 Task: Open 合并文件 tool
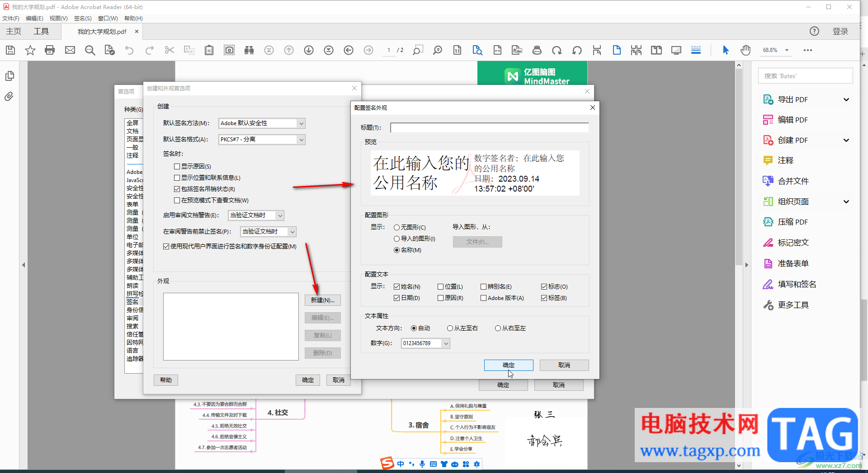(792, 181)
